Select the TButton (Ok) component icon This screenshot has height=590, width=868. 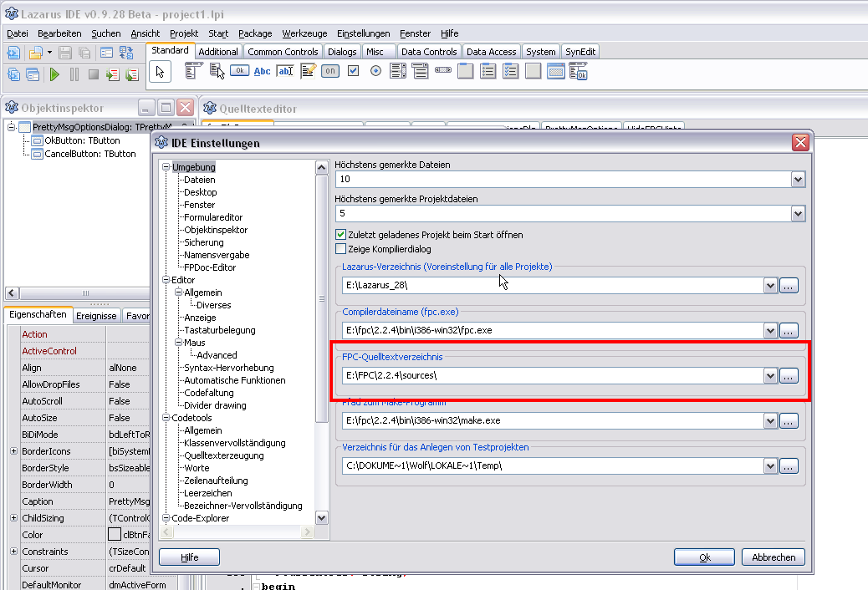point(239,71)
